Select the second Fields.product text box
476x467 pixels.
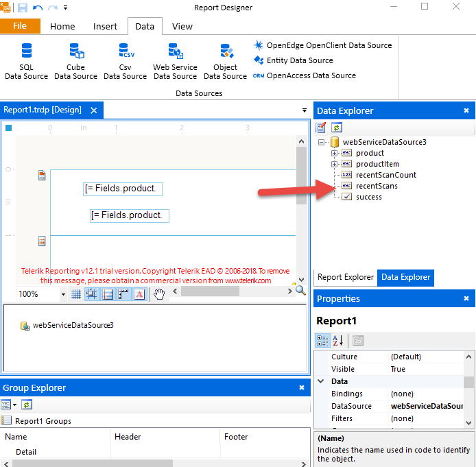click(130, 216)
